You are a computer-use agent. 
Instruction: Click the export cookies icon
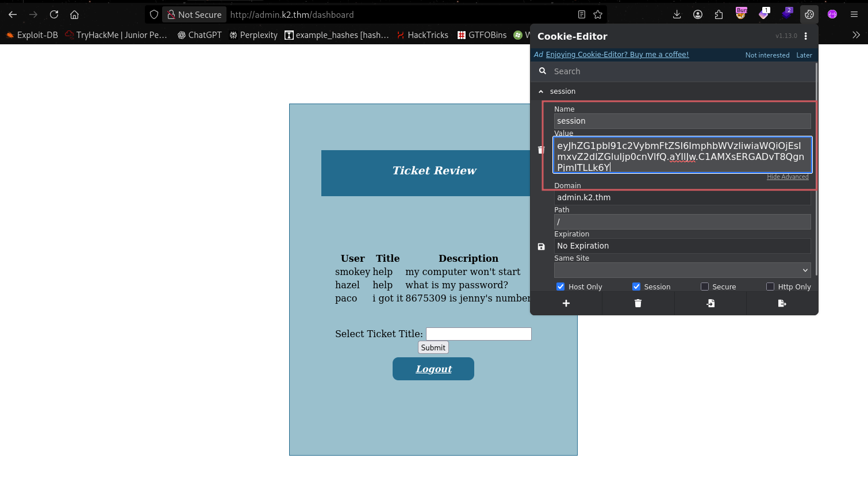[782, 303]
